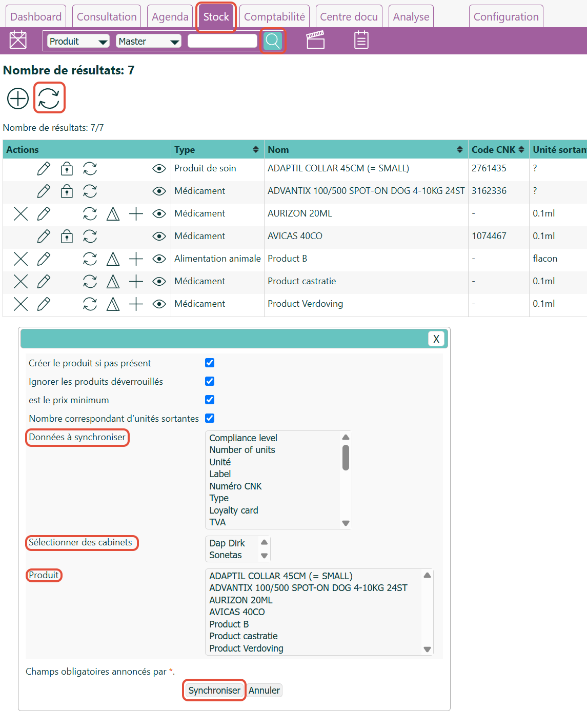Click the large synchronize arrows icon

point(49,98)
